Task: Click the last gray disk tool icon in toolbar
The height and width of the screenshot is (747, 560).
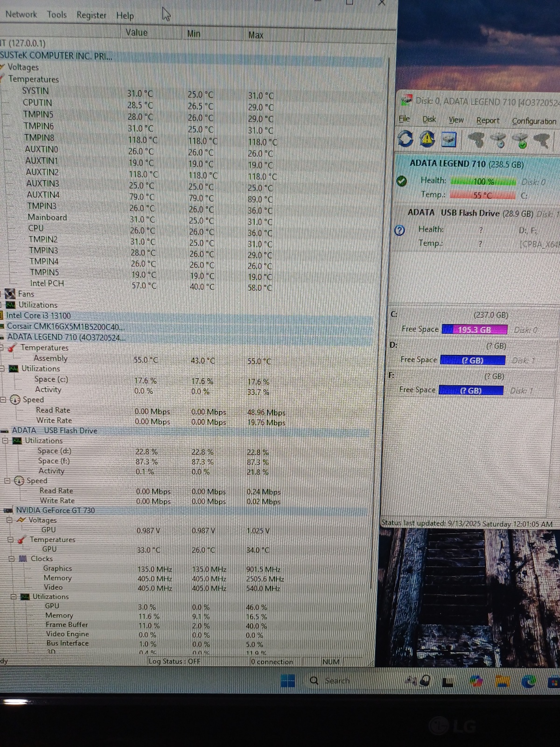Action: pos(542,140)
